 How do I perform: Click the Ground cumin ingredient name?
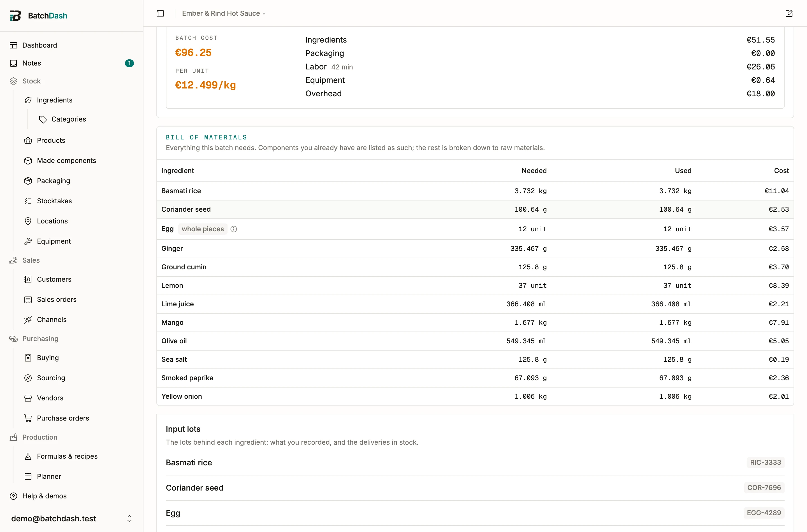(184, 267)
